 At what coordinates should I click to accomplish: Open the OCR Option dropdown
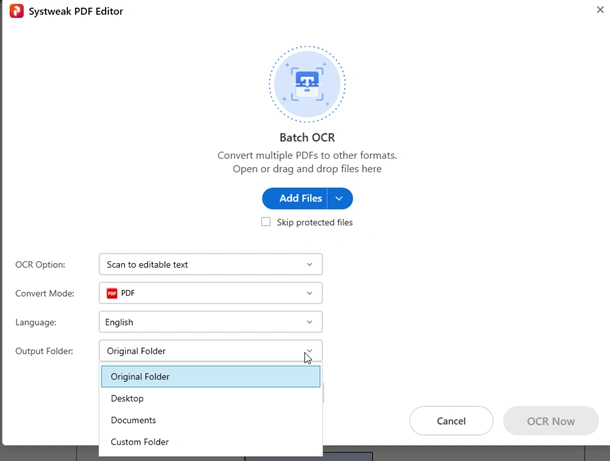(x=210, y=265)
